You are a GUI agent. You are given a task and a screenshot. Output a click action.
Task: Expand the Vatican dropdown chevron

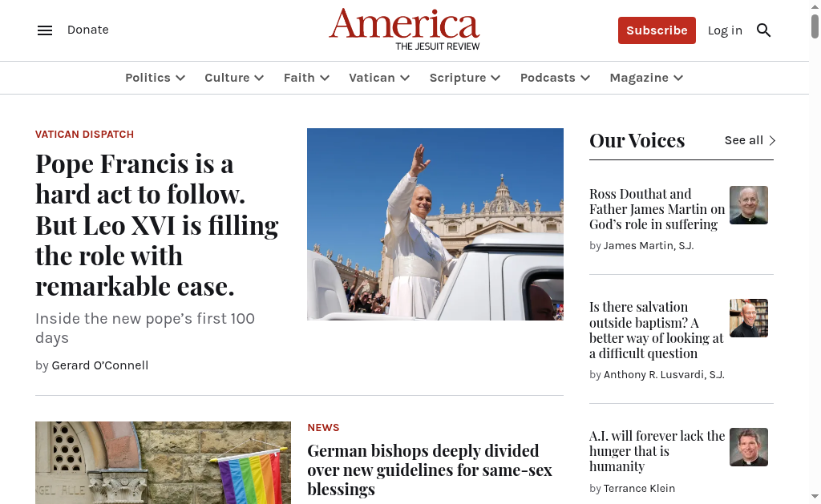(405, 78)
